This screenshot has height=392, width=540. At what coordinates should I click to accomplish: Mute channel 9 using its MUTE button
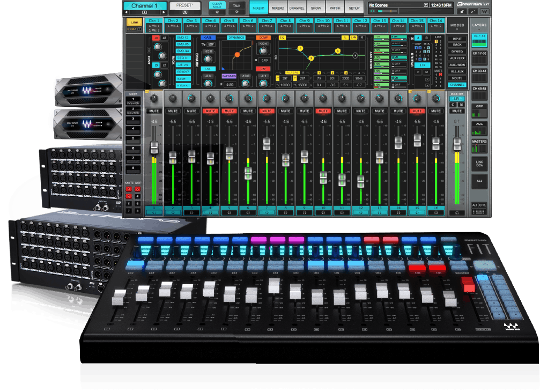(x=304, y=111)
